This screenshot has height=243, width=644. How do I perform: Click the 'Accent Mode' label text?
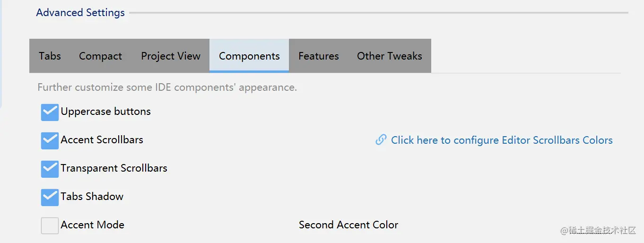93,225
